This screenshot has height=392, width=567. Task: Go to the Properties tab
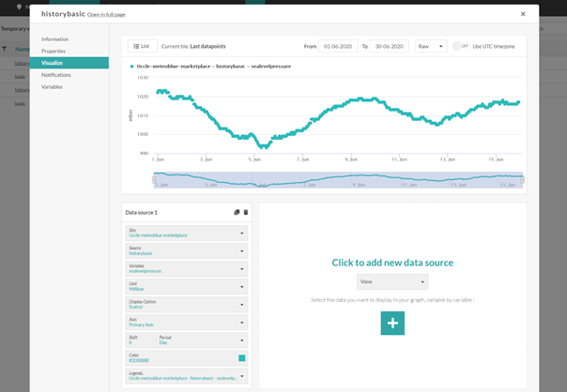[x=54, y=51]
